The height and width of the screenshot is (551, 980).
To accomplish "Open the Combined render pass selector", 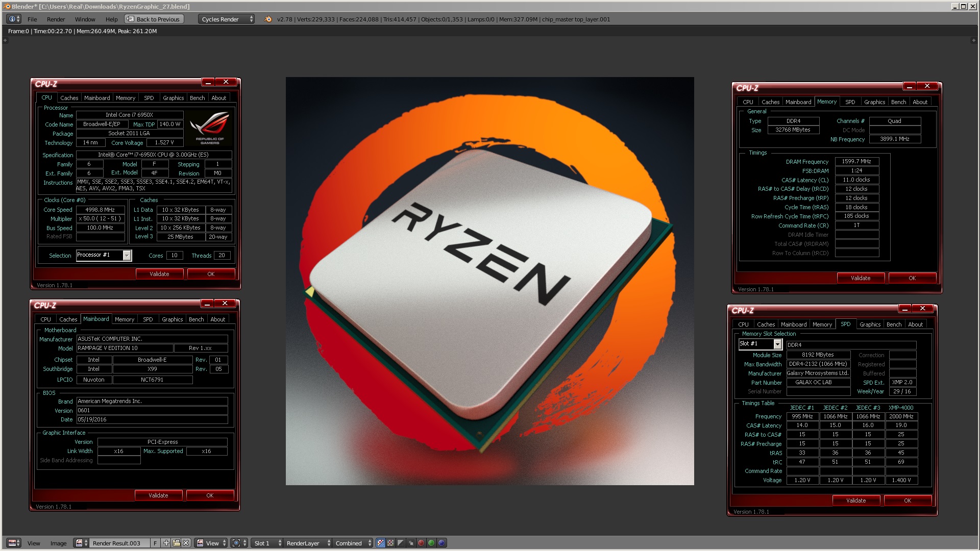I will pos(353,543).
